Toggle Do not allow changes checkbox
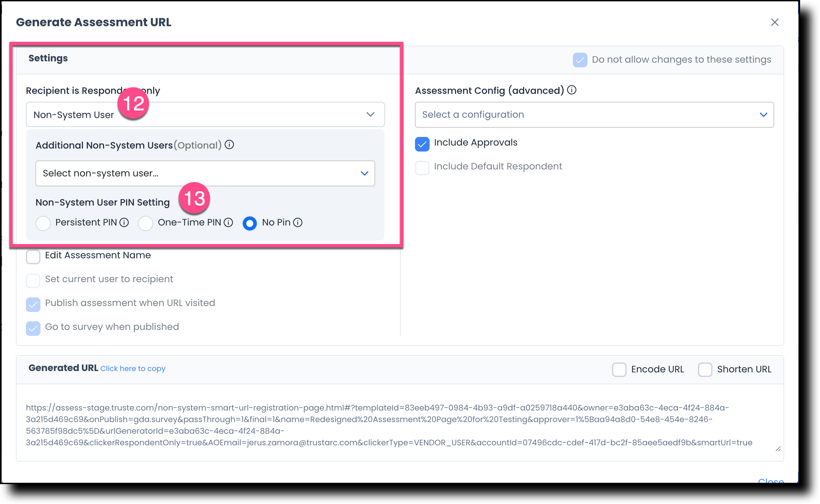Image resolution: width=820 pixels, height=504 pixels. click(580, 60)
